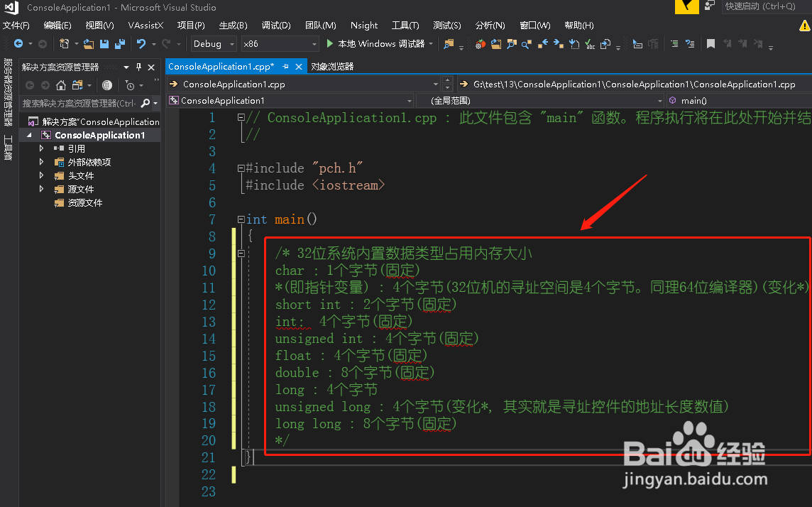Undo the last action
This screenshot has height=507, width=812.
(141, 44)
